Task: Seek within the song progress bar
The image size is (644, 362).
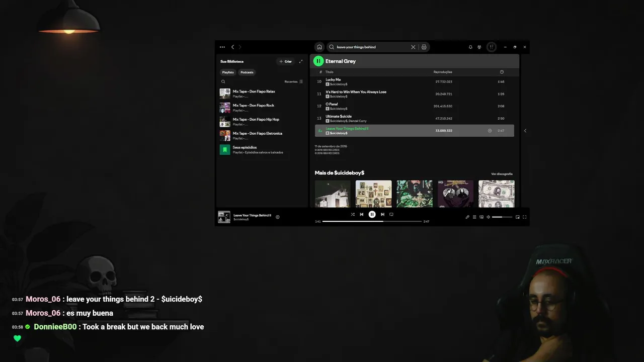Action: (x=372, y=221)
